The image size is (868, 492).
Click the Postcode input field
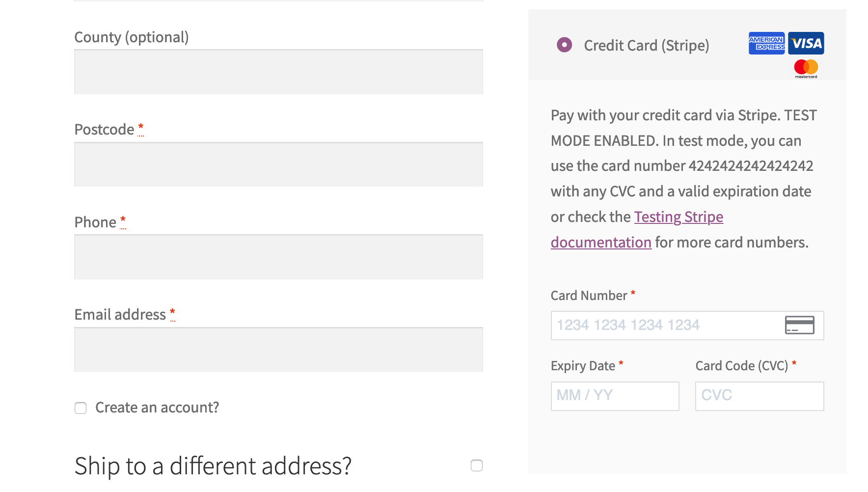[278, 164]
